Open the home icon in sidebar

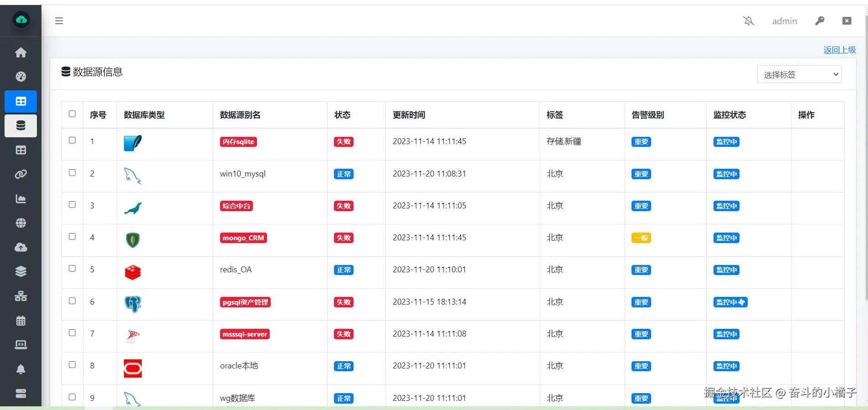coord(21,52)
